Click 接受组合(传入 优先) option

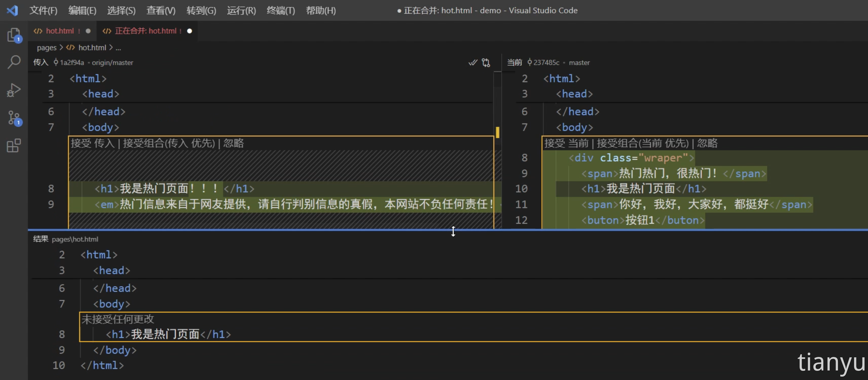tap(169, 143)
